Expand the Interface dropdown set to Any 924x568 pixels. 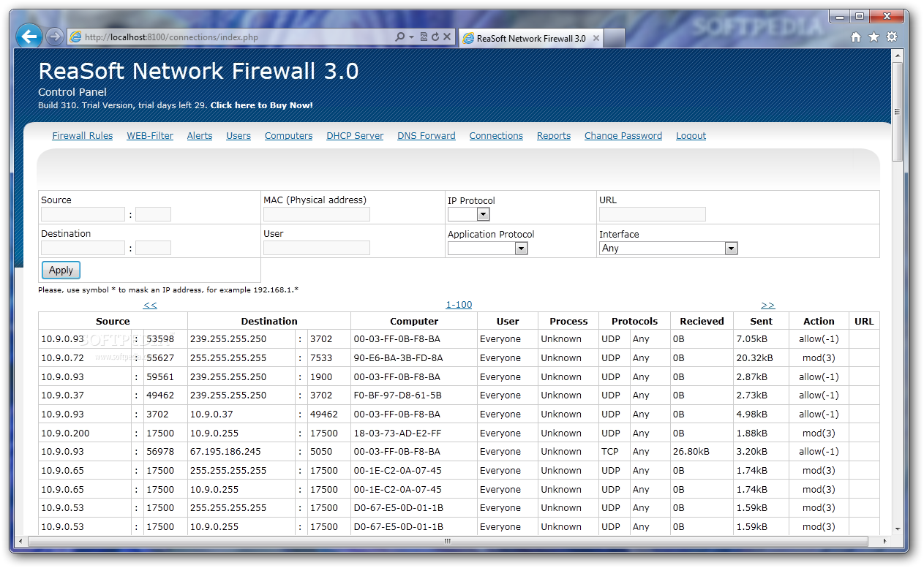[x=731, y=249]
